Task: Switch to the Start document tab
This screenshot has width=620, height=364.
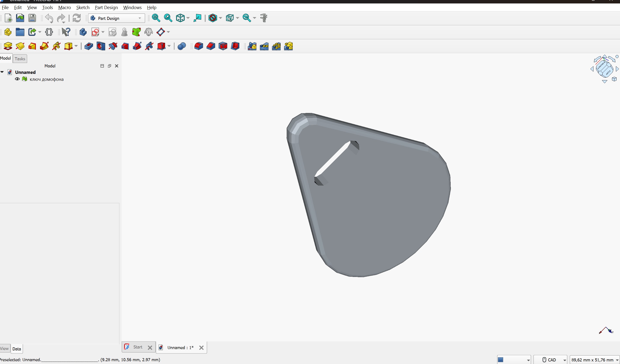Action: click(x=138, y=347)
